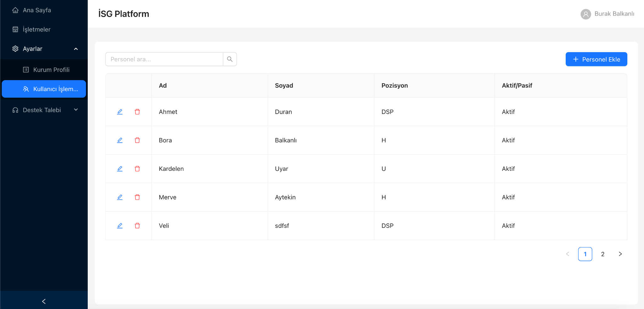Open edit for Veli using pencil icon
The image size is (644, 309).
click(x=120, y=226)
